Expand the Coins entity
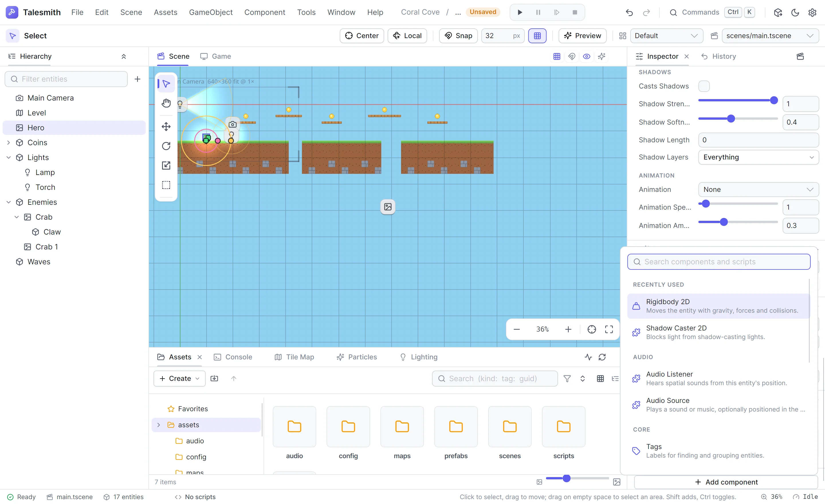 click(9, 143)
